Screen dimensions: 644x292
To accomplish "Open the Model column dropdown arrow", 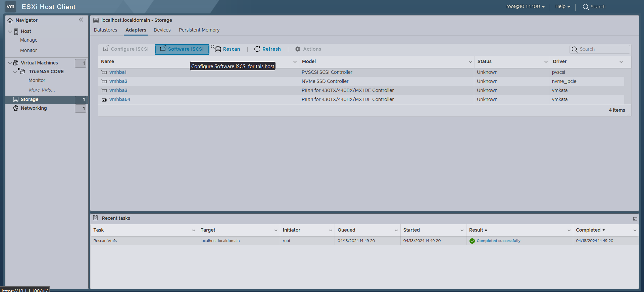I will pos(470,62).
